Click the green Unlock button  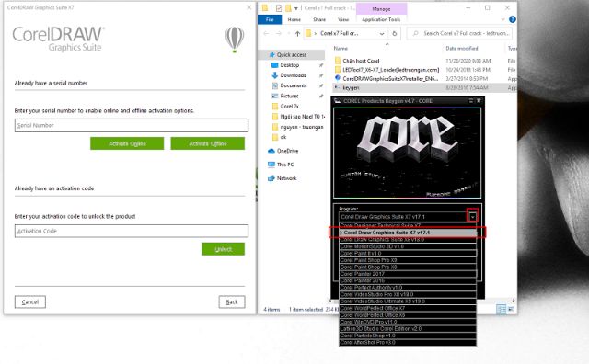223,249
